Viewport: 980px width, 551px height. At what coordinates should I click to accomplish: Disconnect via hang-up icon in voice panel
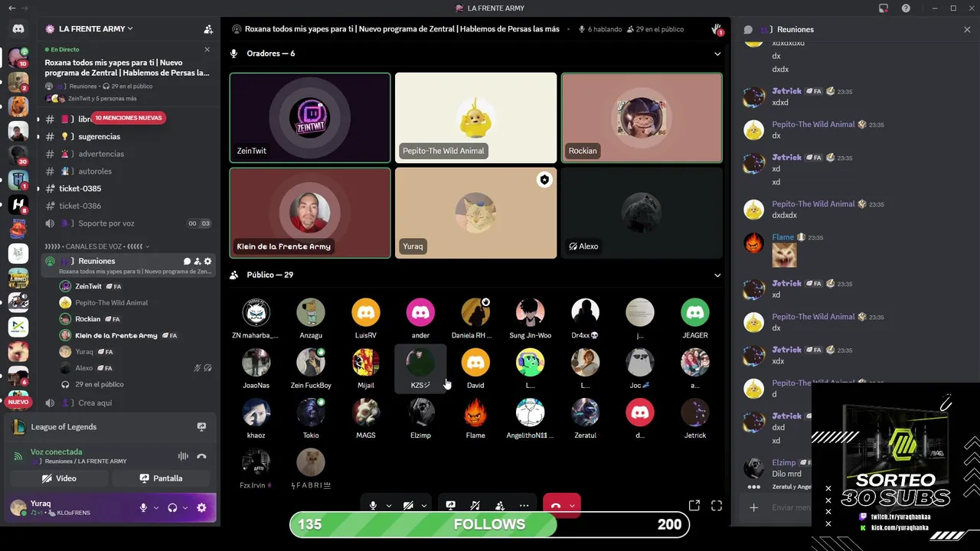click(x=201, y=456)
